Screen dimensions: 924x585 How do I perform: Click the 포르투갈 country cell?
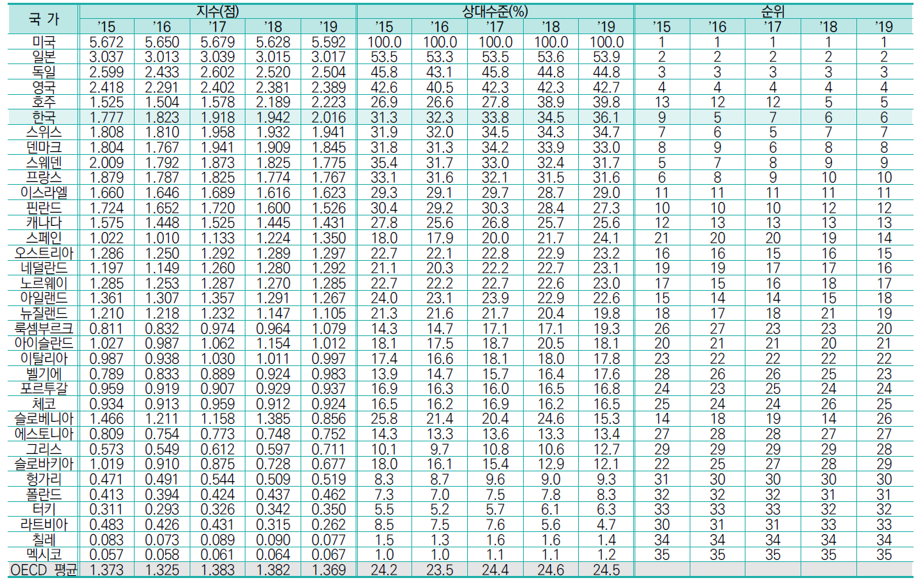pyautogui.click(x=43, y=388)
